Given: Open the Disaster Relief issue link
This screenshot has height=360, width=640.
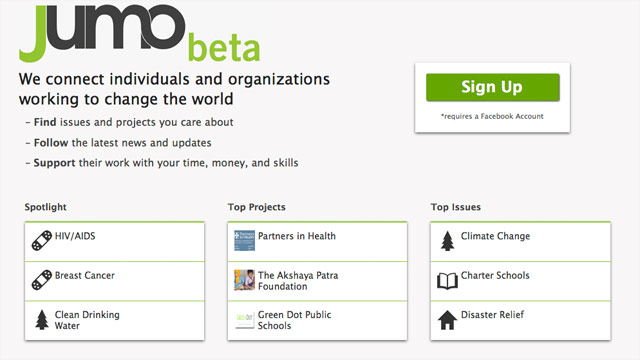Looking at the screenshot, I should click(x=493, y=315).
